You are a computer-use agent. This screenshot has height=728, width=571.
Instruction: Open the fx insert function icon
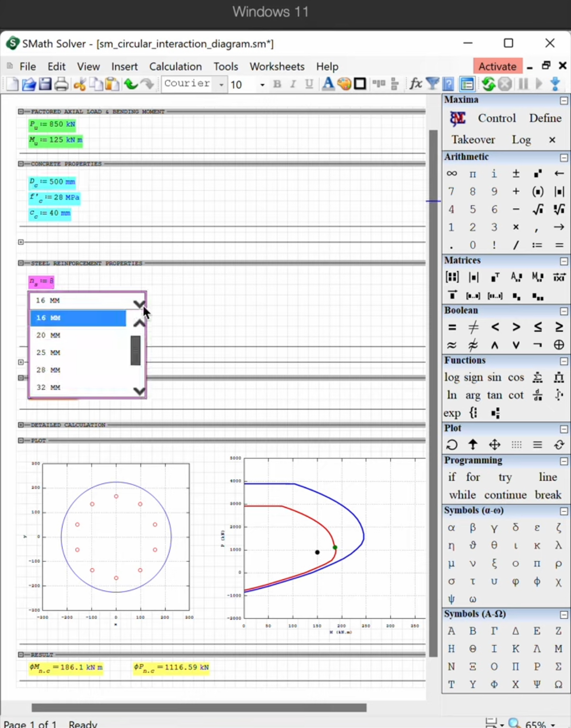click(x=416, y=84)
